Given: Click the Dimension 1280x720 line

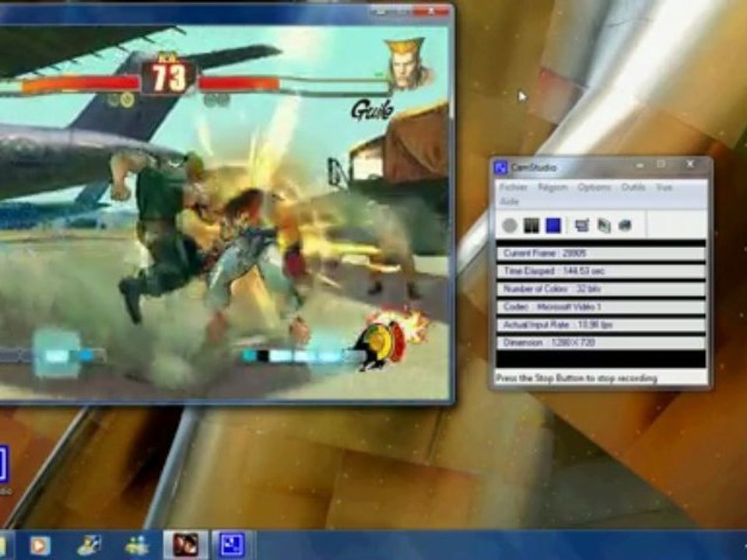Looking at the screenshot, I should click(x=601, y=342).
